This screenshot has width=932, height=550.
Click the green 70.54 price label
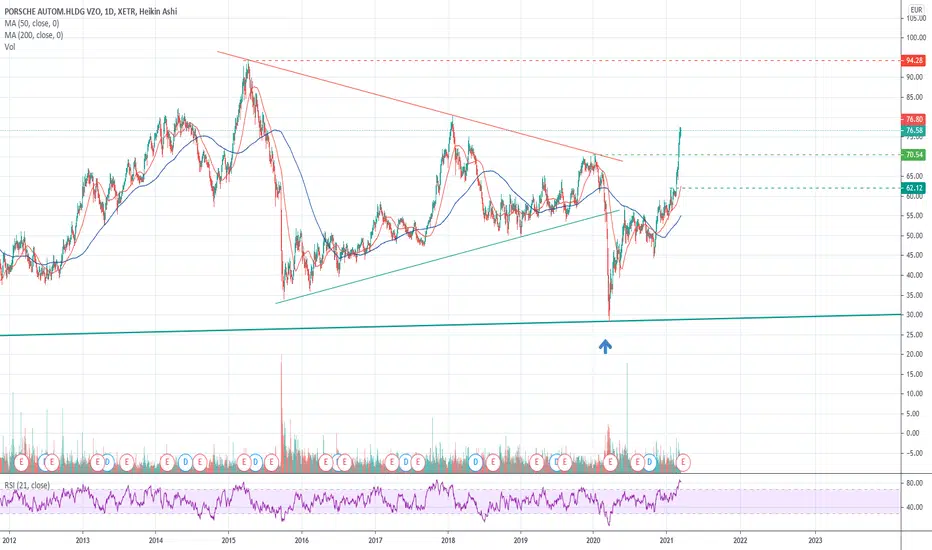coord(914,155)
